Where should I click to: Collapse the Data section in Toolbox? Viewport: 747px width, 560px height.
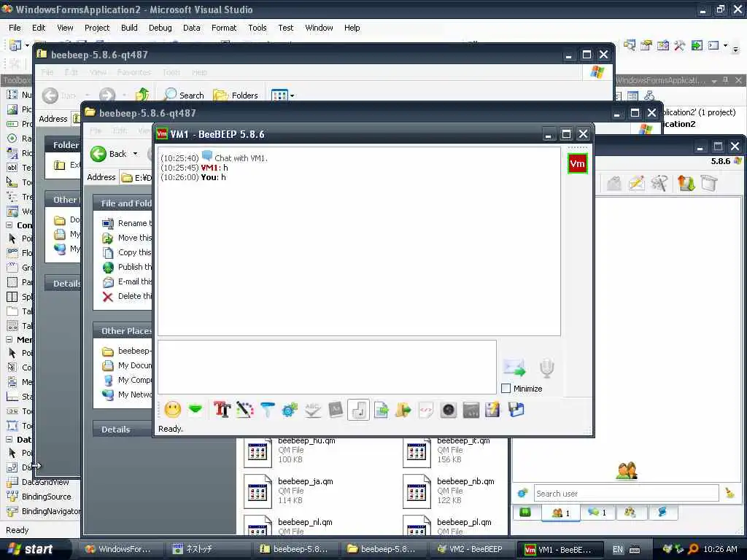pyautogui.click(x=9, y=440)
